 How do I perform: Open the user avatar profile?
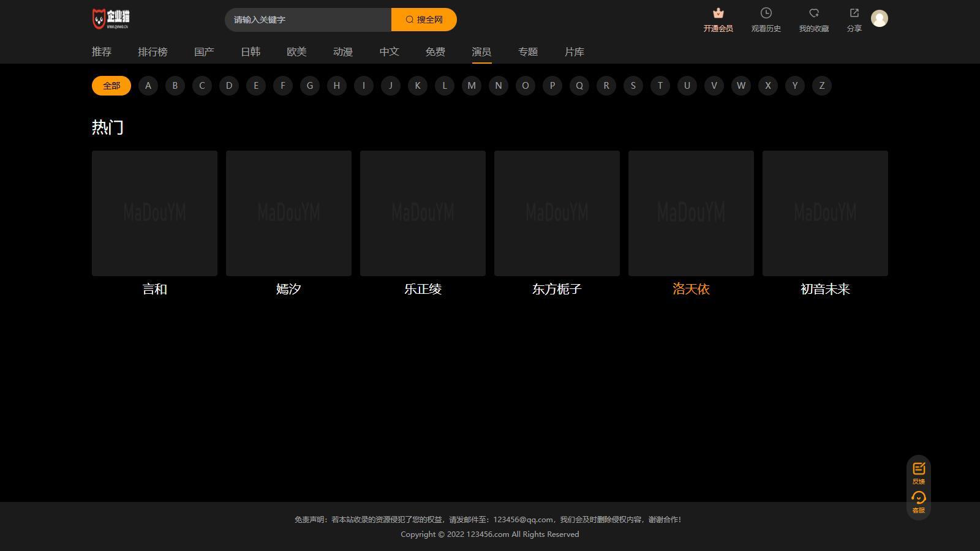(880, 18)
